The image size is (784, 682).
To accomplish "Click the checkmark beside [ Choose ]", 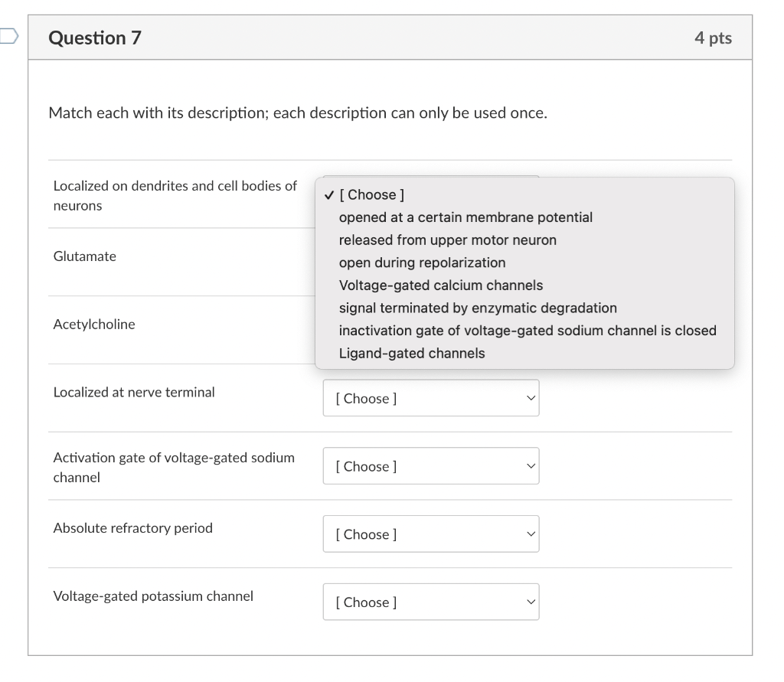I will point(329,195).
